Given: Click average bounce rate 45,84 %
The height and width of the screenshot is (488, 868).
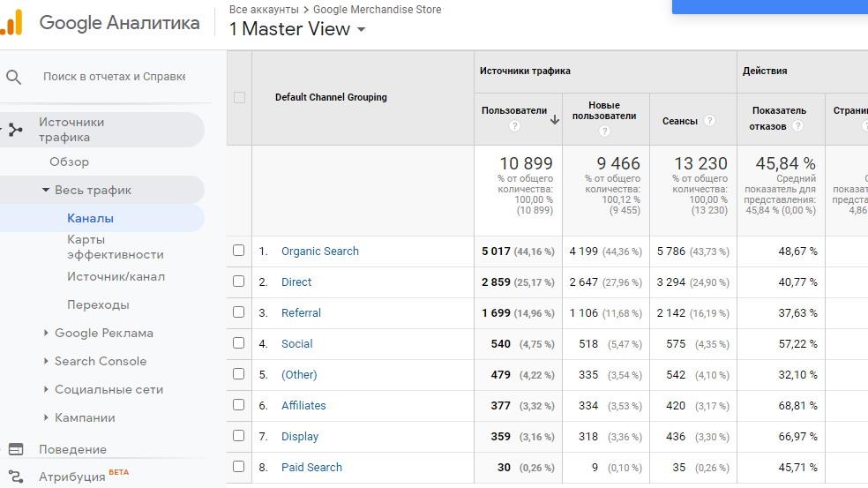Looking at the screenshot, I should 785,163.
